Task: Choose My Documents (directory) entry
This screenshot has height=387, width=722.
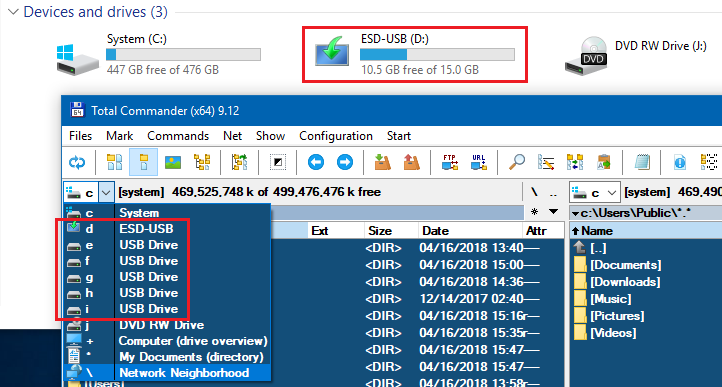Action: (167, 357)
